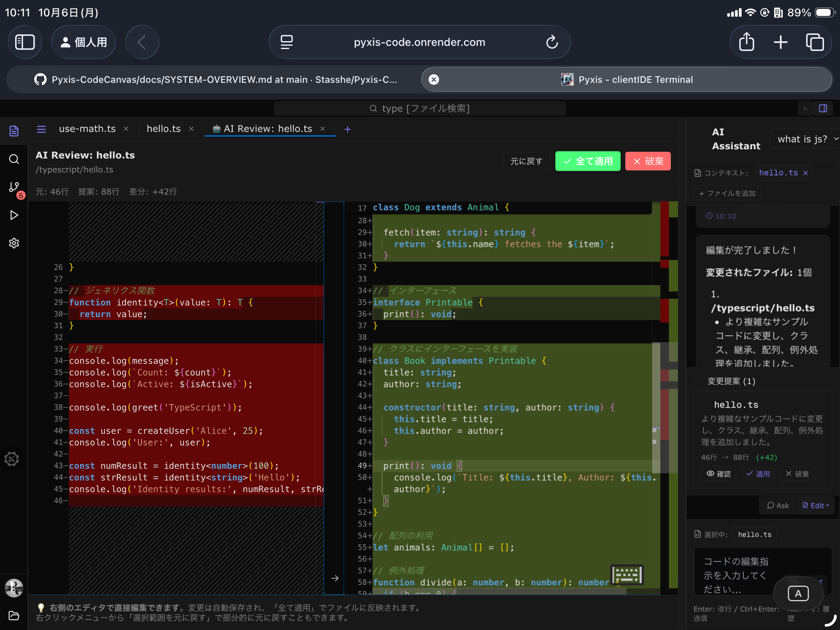The image size is (840, 630).
Task: Run the code with the play icon
Action: tap(14, 215)
